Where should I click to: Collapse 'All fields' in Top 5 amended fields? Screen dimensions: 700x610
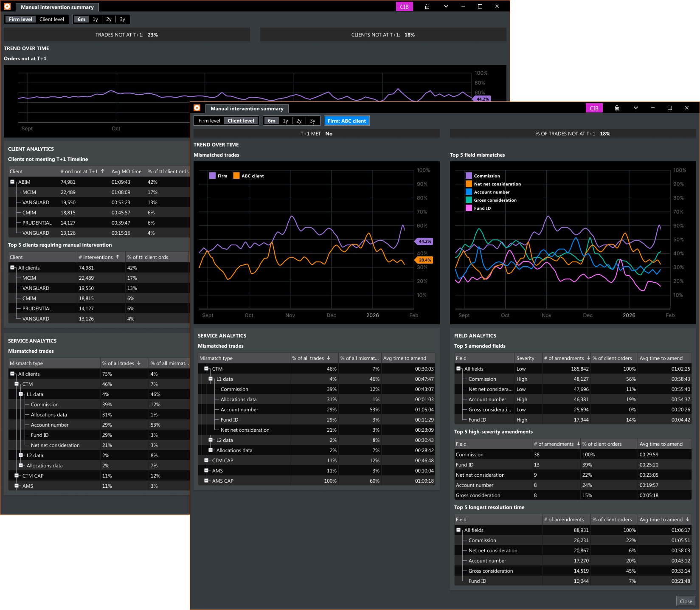pyautogui.click(x=458, y=368)
